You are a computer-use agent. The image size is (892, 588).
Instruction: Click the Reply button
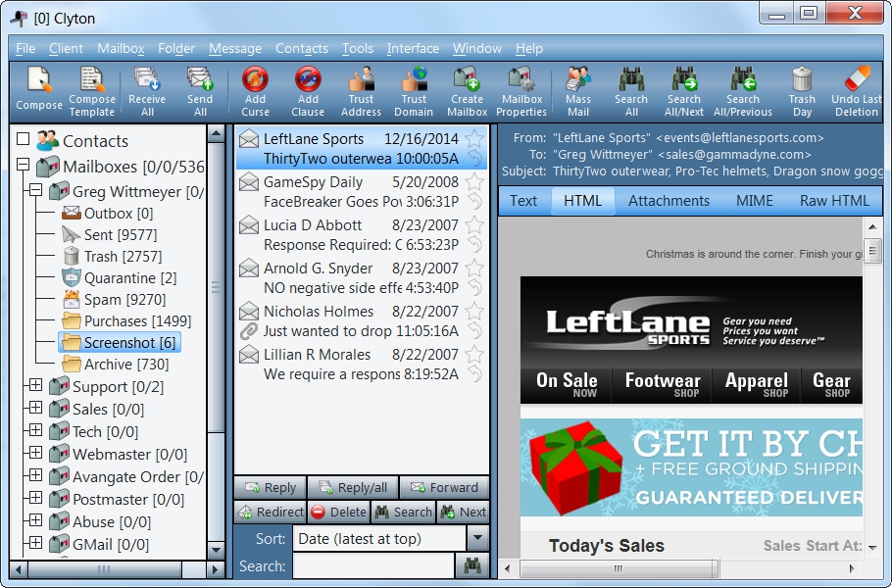(x=271, y=487)
